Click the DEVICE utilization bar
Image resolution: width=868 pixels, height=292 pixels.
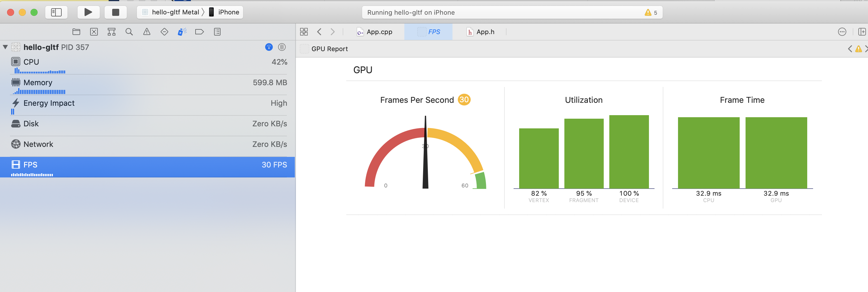[x=629, y=152]
